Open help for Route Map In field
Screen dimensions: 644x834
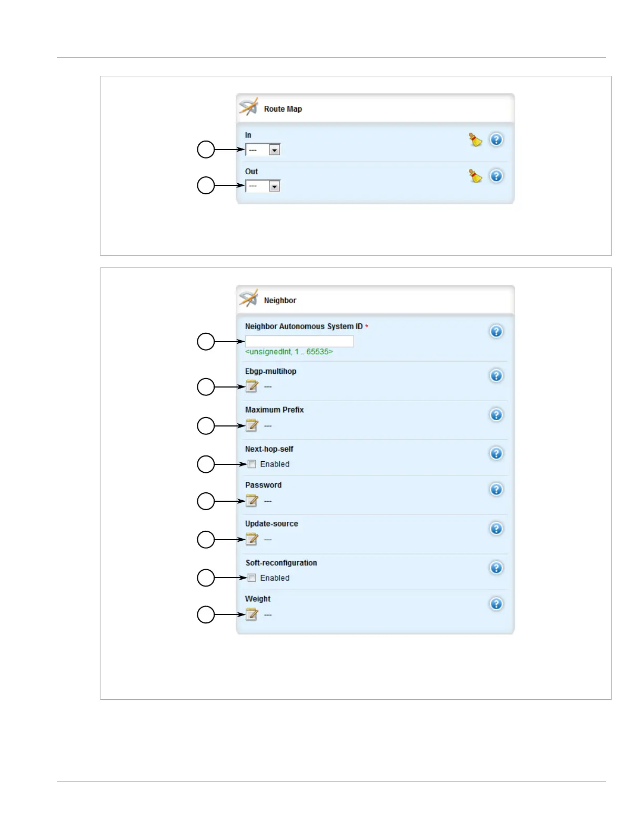496,140
